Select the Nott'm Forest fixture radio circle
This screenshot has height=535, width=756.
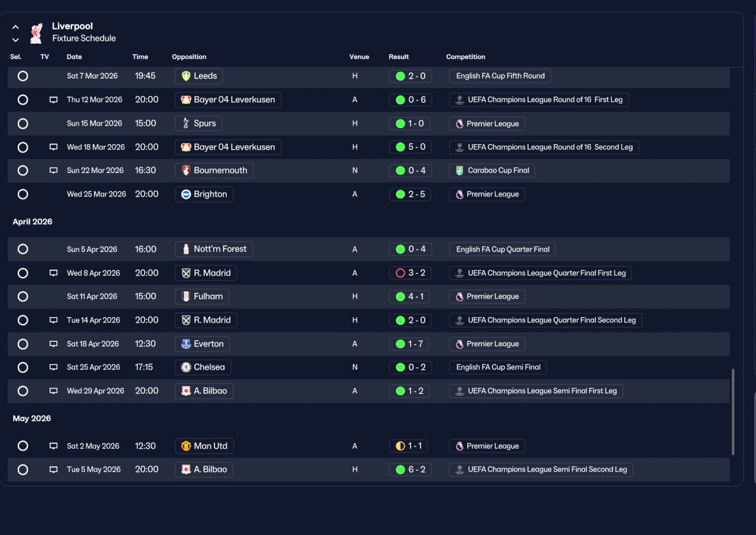[x=23, y=249]
